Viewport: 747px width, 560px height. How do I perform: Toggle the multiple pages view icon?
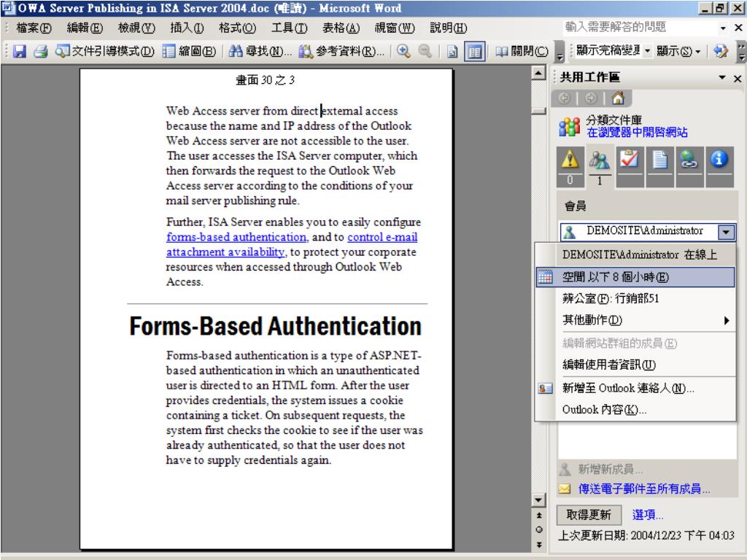pyautogui.click(x=474, y=51)
